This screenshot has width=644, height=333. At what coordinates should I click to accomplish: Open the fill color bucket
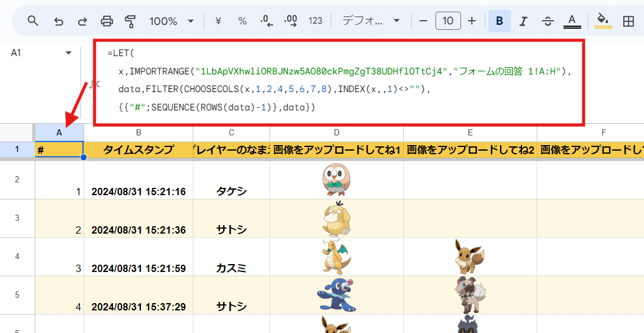(x=603, y=21)
